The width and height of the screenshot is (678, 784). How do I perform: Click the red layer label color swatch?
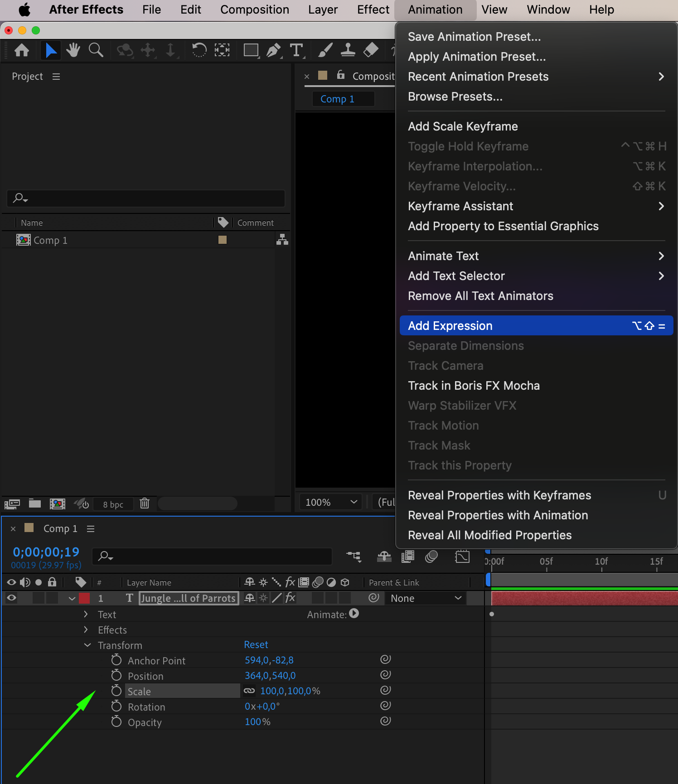[84, 598]
